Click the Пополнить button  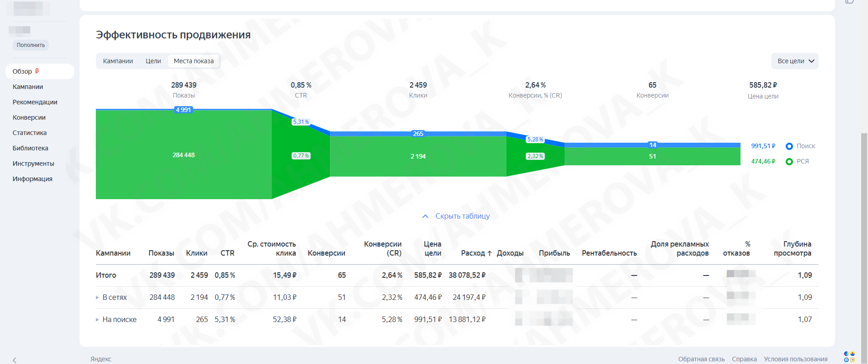point(31,45)
